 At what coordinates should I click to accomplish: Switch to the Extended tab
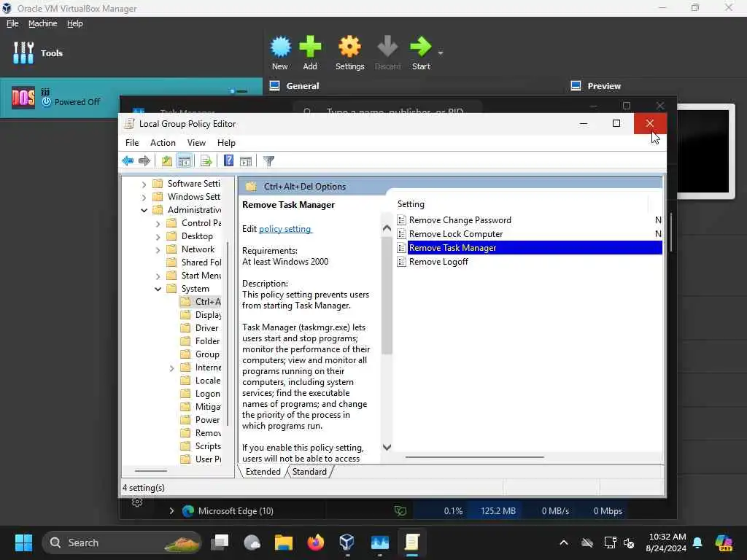tap(263, 472)
